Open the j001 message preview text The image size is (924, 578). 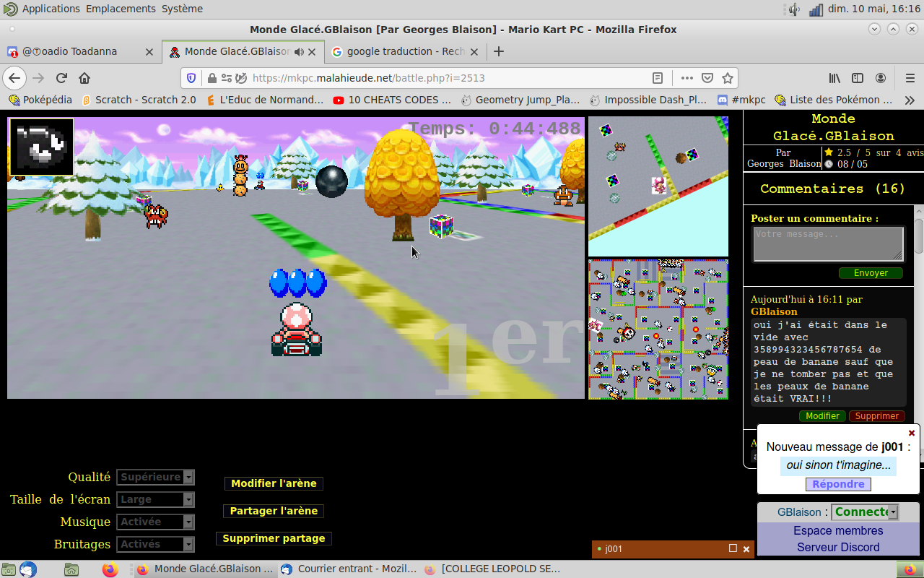(x=838, y=465)
